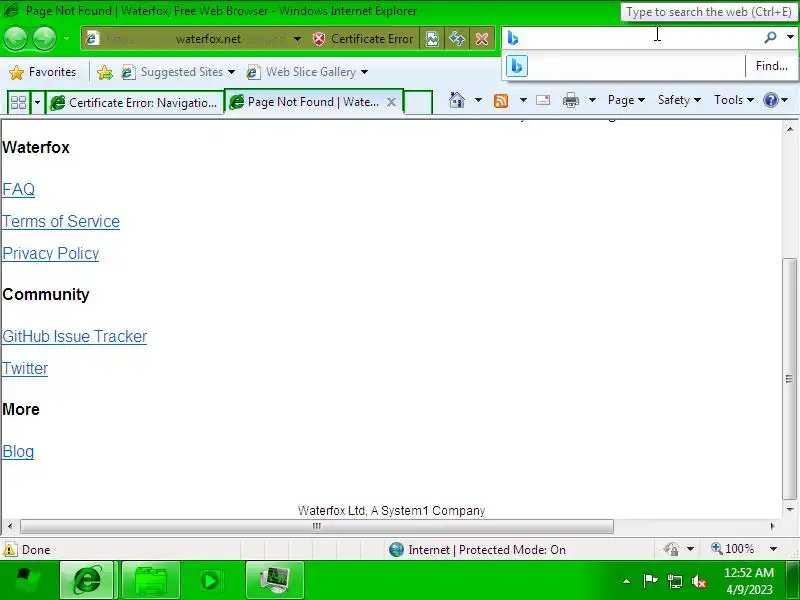Click the scroll up arrow

coord(790,129)
